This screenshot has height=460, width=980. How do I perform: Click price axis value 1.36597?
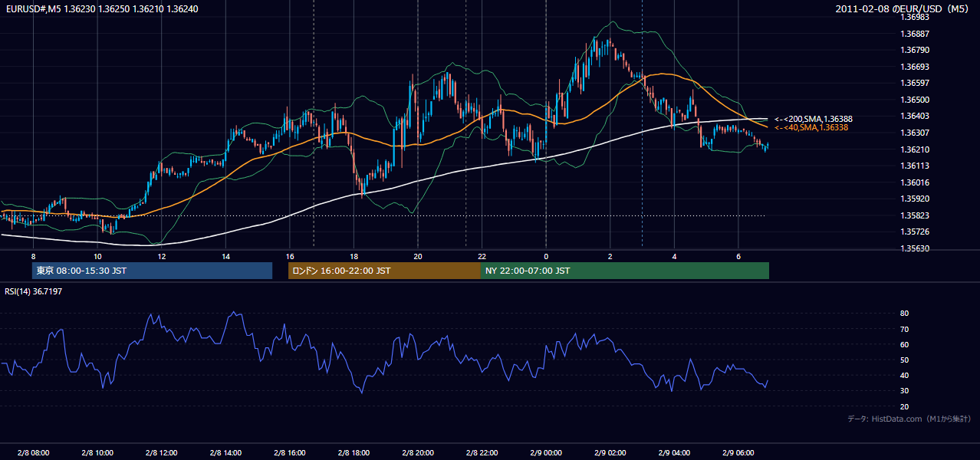pyautogui.click(x=914, y=83)
